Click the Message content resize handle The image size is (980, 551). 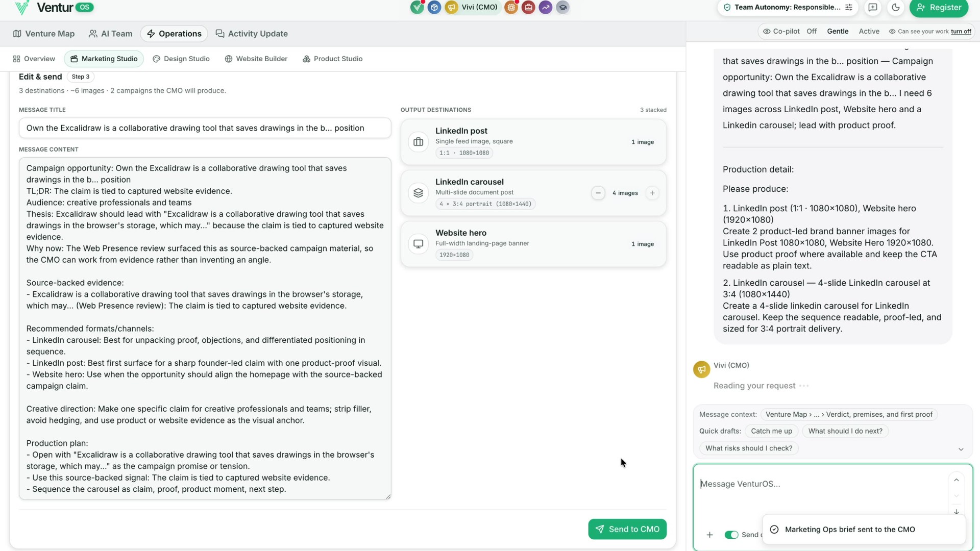[388, 496]
